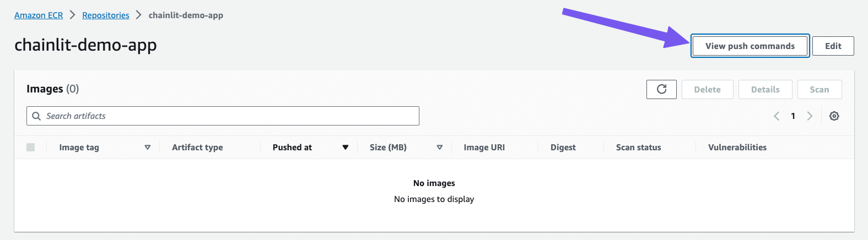Click View push commands button
The image size is (868, 240).
750,46
